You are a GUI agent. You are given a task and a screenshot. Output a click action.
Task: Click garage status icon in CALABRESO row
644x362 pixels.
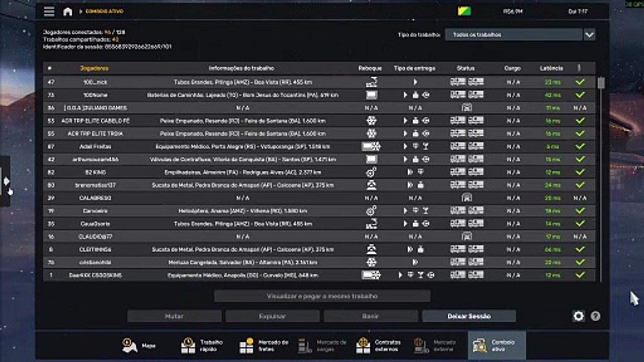pyautogui.click(x=466, y=198)
